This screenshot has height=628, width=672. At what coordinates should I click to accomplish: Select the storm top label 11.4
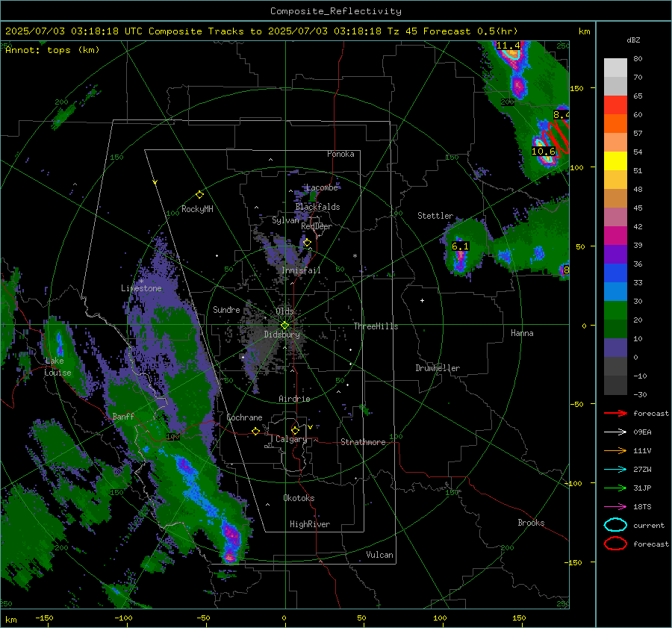tap(508, 46)
